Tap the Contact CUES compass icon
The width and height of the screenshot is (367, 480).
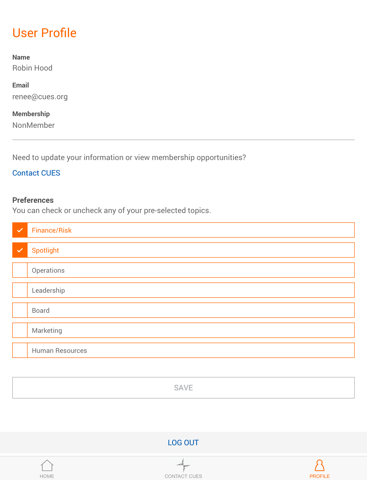[183, 465]
